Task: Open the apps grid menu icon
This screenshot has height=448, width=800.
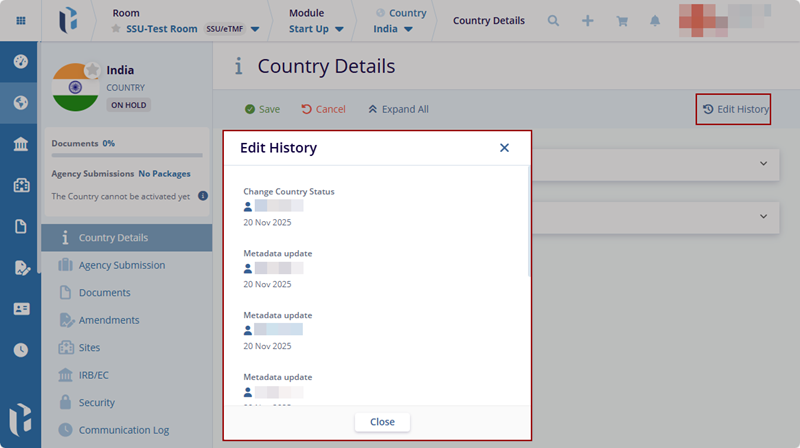Action: click(21, 20)
